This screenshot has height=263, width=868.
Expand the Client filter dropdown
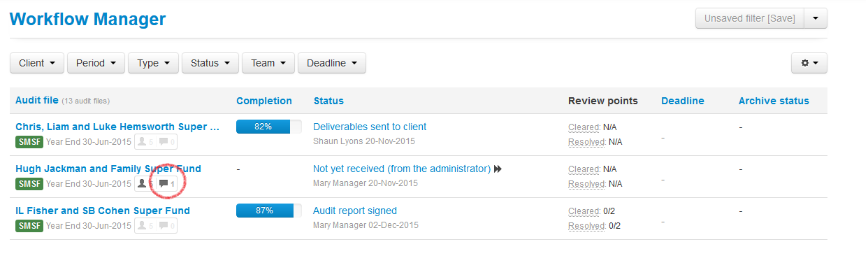(37, 63)
